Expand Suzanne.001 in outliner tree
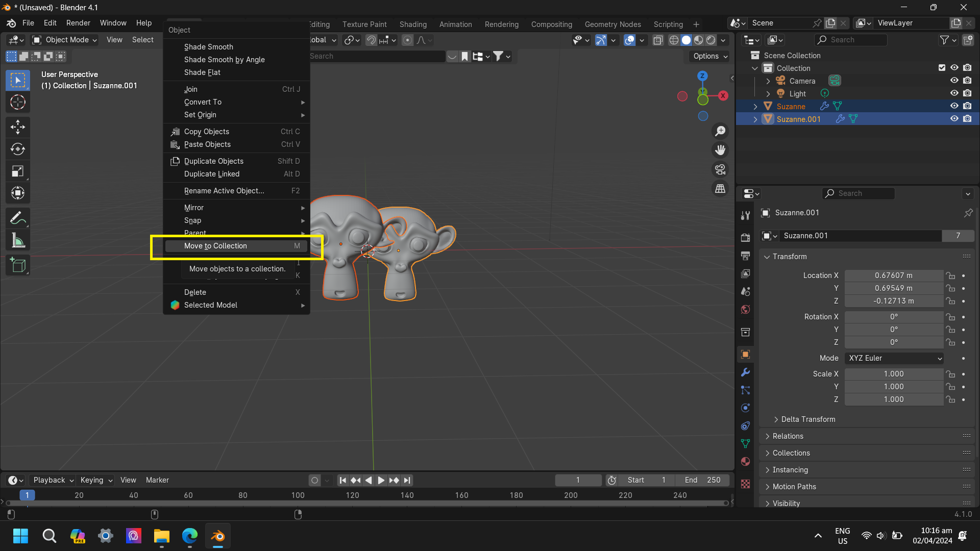The width and height of the screenshot is (980, 551). (755, 119)
